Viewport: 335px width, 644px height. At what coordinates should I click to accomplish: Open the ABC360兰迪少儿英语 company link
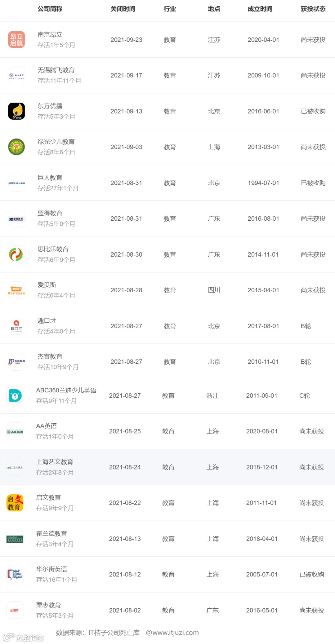point(66,390)
